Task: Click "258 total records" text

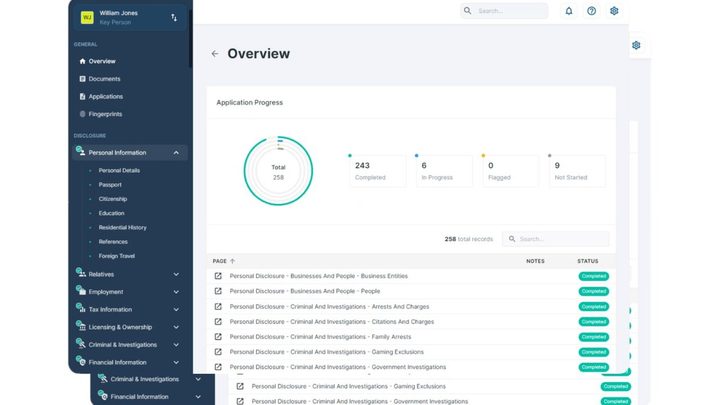Action: [x=469, y=239]
